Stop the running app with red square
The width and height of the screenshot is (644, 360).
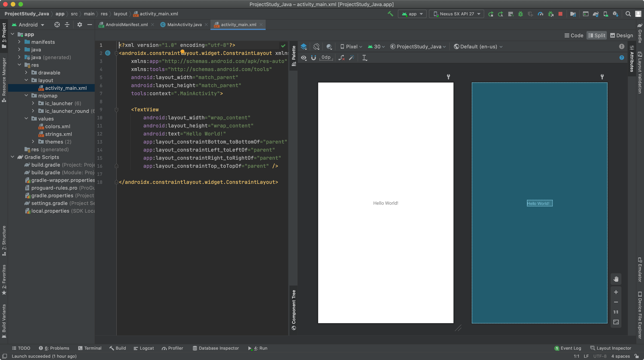click(560, 14)
